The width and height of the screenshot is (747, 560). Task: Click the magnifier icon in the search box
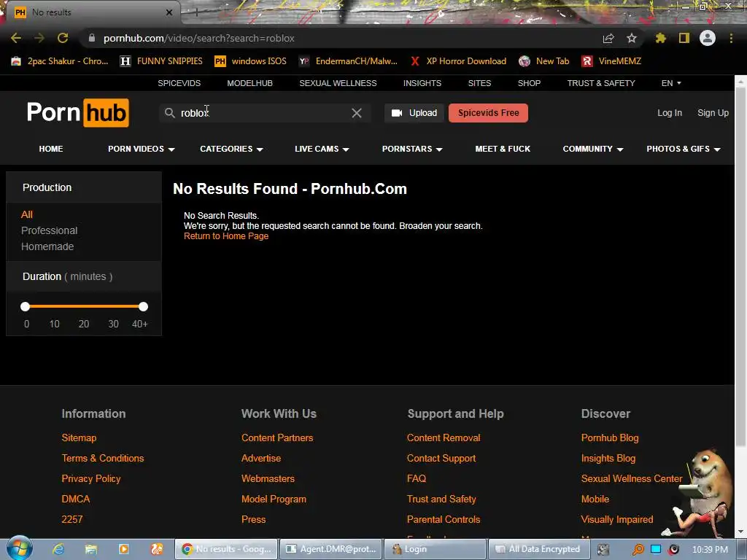coord(169,113)
